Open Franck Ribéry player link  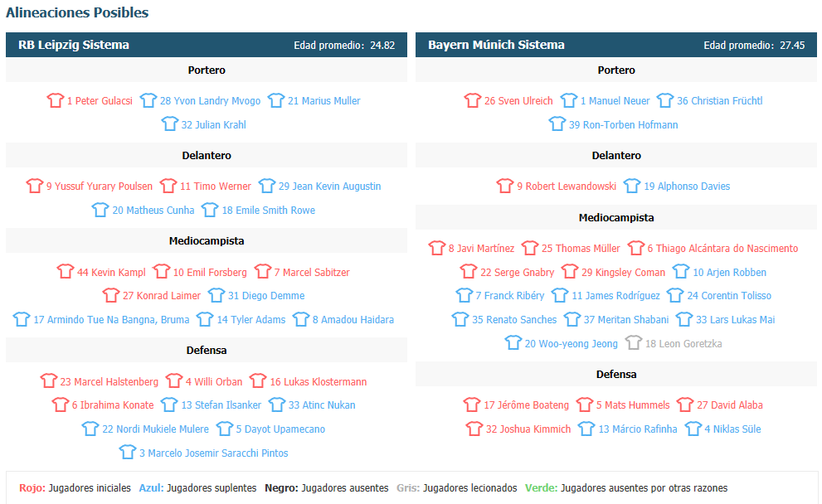[510, 295]
